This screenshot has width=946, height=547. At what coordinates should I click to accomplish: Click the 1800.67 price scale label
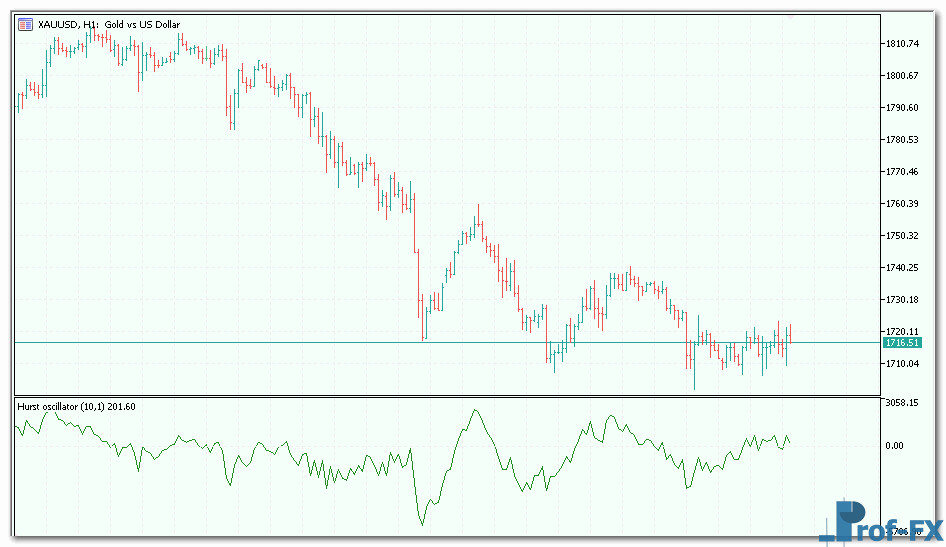901,76
